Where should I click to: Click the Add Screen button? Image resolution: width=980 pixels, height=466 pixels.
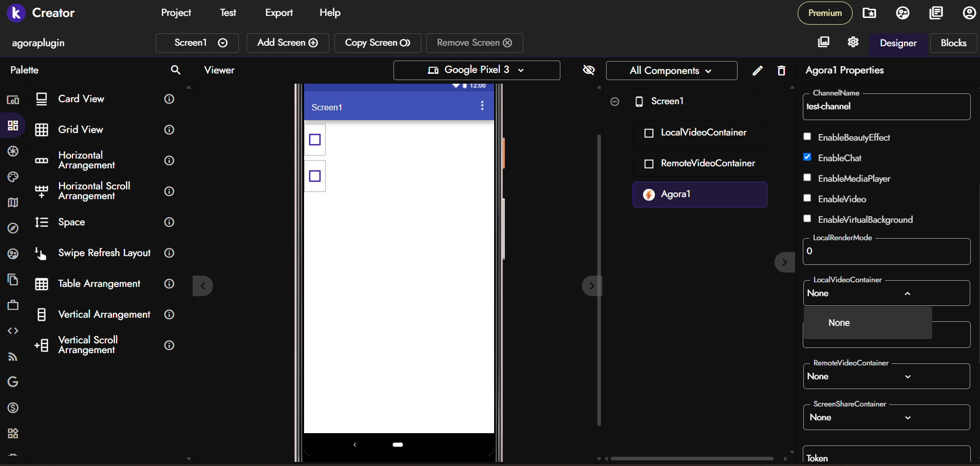point(287,43)
